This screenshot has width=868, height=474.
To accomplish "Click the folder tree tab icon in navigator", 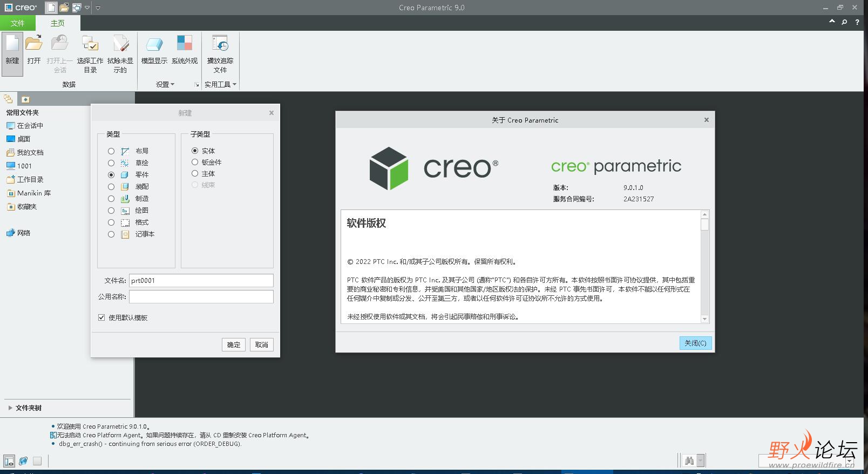I will coord(8,99).
